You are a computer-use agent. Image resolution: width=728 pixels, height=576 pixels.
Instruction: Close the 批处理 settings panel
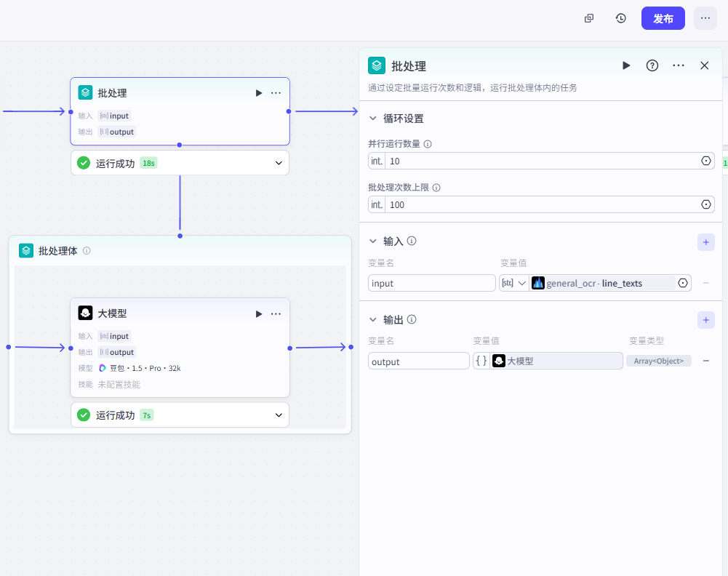704,65
